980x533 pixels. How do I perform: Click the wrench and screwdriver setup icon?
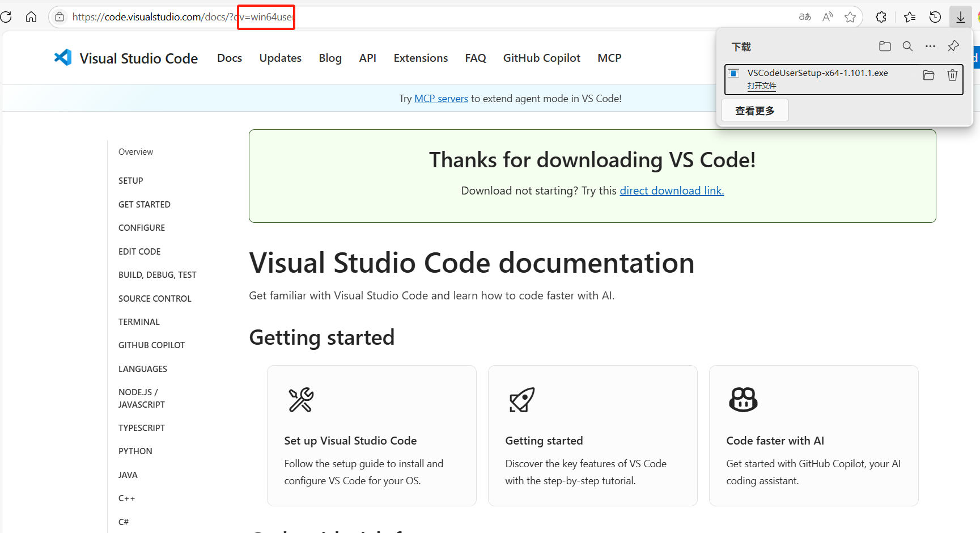301,400
